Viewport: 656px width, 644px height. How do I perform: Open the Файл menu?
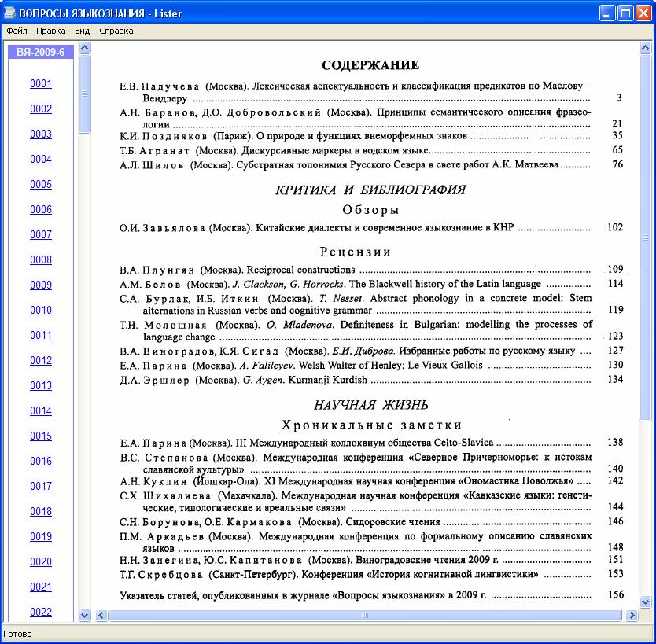[17, 31]
